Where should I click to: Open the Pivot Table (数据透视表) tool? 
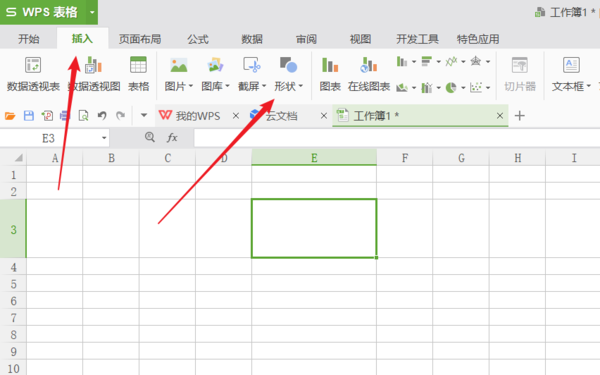[33, 75]
